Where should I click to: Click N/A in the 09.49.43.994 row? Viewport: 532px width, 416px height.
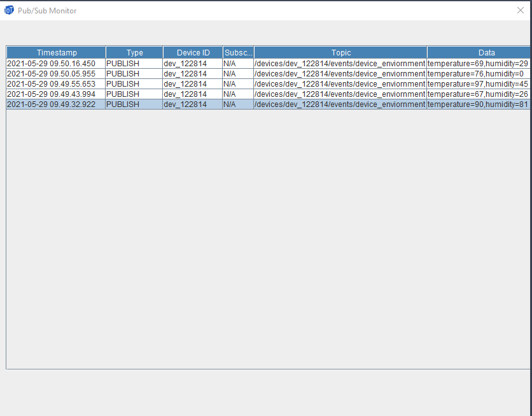pyautogui.click(x=229, y=94)
